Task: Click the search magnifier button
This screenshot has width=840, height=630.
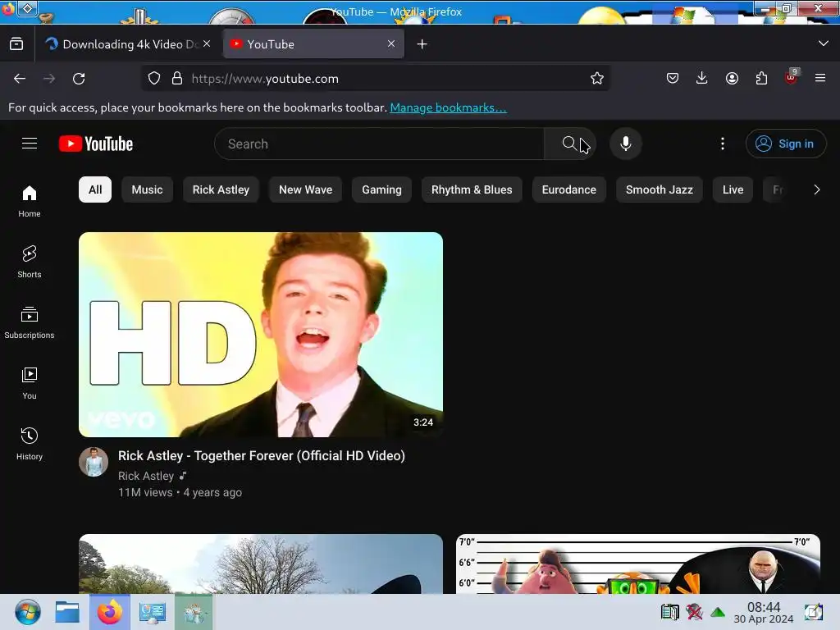Action: [x=569, y=144]
